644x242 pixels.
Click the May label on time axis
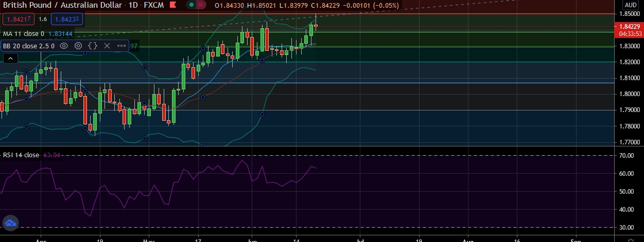click(x=149, y=239)
